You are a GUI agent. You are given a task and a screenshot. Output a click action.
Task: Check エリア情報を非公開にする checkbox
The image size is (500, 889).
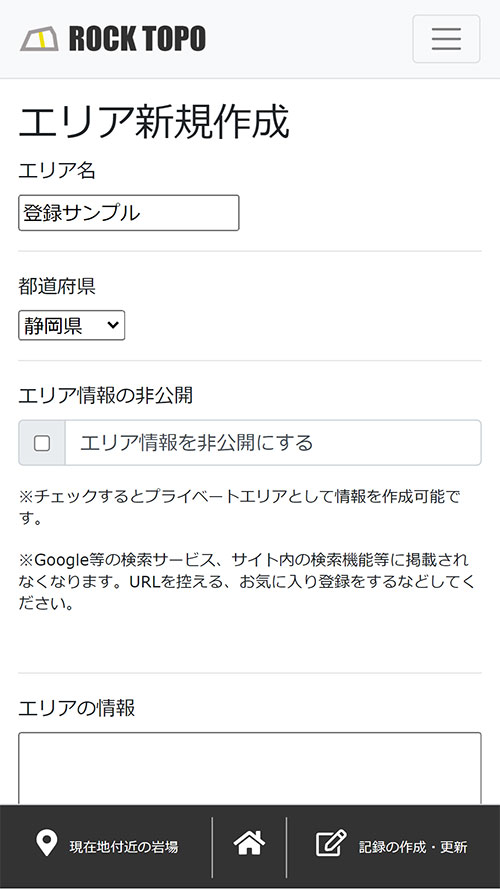(x=42, y=443)
